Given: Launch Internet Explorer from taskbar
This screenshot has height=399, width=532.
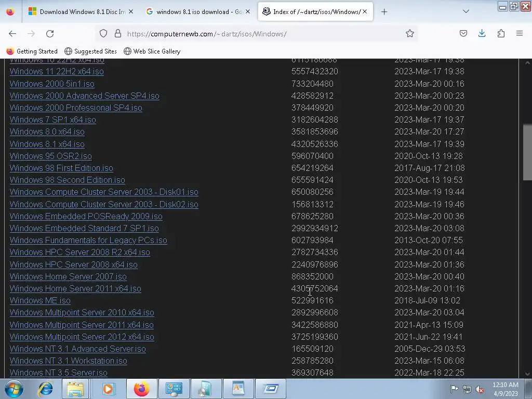Looking at the screenshot, I should click(x=46, y=389).
